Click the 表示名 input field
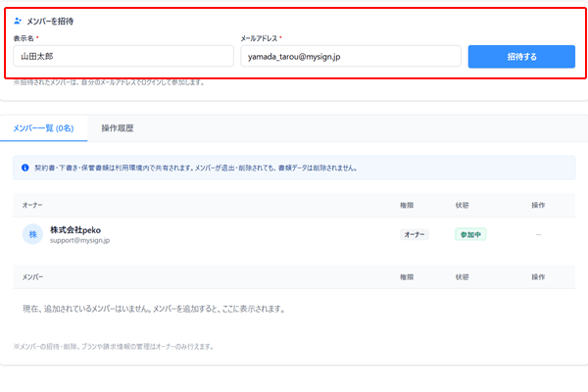 tap(123, 56)
